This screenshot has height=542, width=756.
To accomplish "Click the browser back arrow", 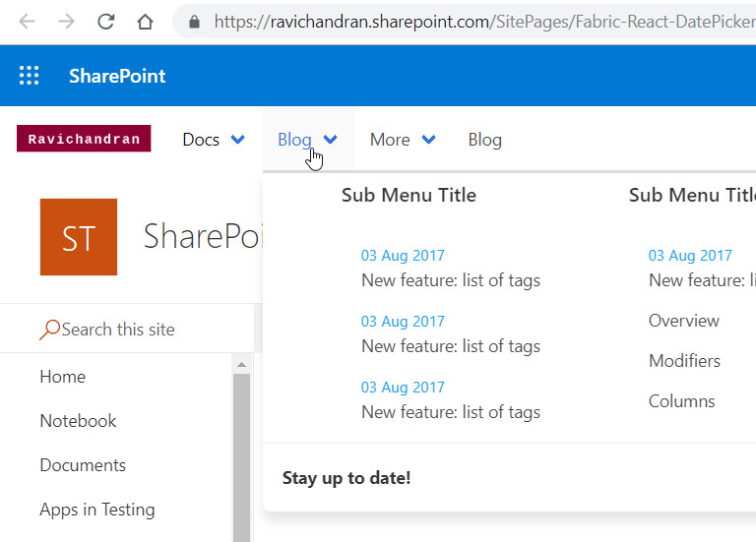I will [28, 22].
